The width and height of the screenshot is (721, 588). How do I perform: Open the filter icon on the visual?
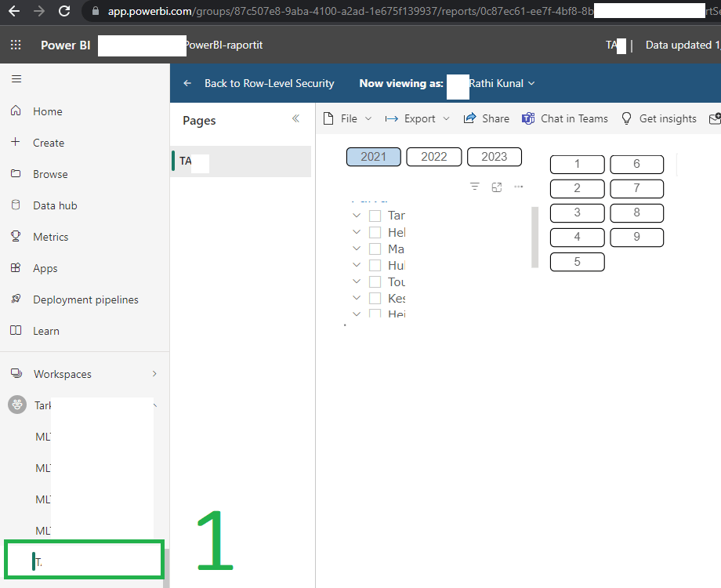[x=475, y=187]
